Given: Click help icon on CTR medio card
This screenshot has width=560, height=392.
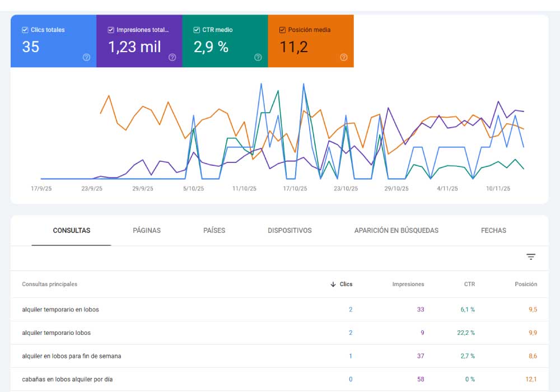Looking at the screenshot, I should tap(258, 57).
